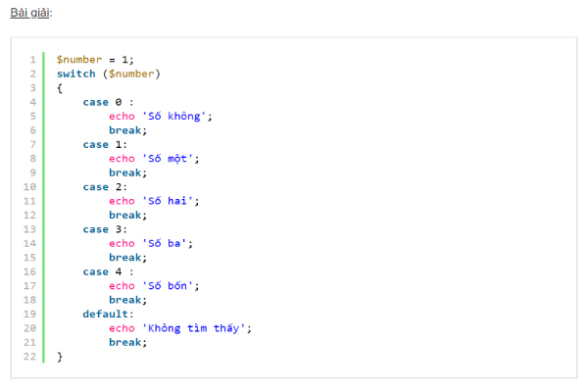Click line number 12 in the gutter
Screen dimensions: 588x392
29,215
